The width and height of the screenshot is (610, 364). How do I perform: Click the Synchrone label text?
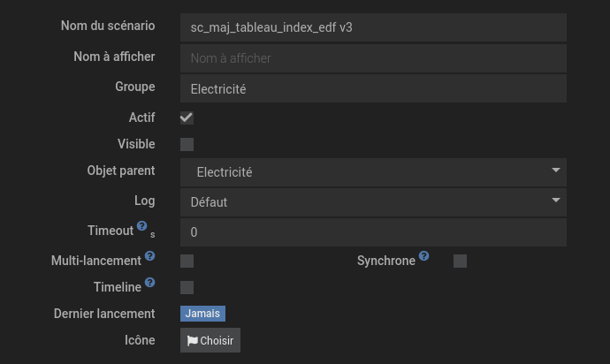(x=386, y=261)
